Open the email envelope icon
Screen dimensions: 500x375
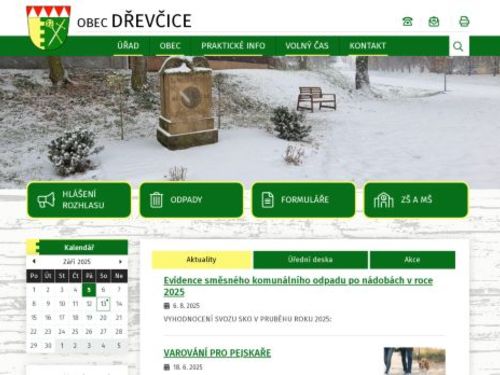434,22
